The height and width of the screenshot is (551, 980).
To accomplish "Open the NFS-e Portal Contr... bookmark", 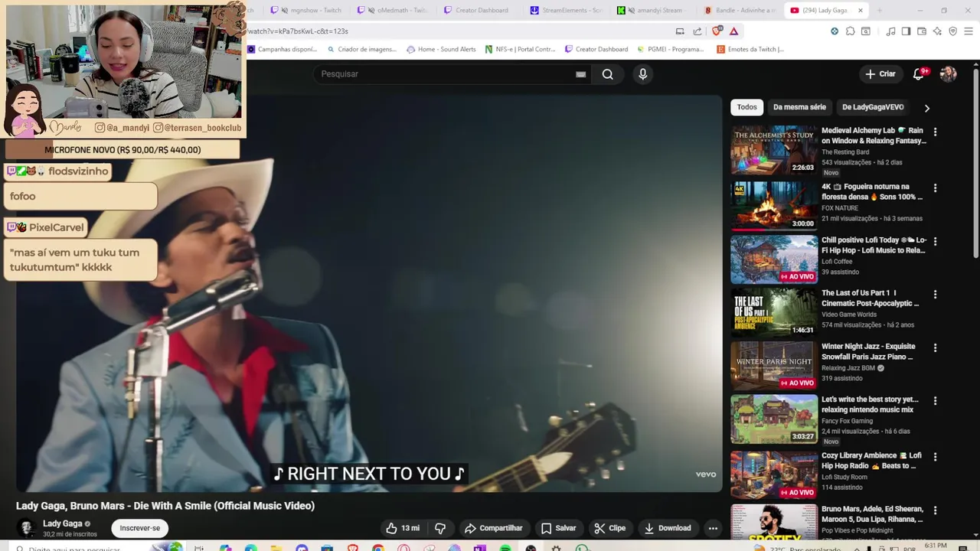I will click(x=520, y=49).
